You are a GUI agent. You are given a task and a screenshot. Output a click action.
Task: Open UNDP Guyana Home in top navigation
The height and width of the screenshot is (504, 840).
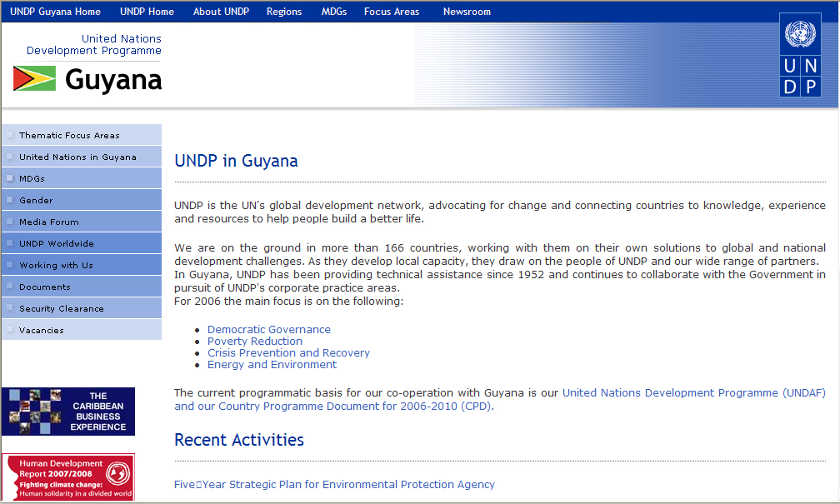(55, 12)
